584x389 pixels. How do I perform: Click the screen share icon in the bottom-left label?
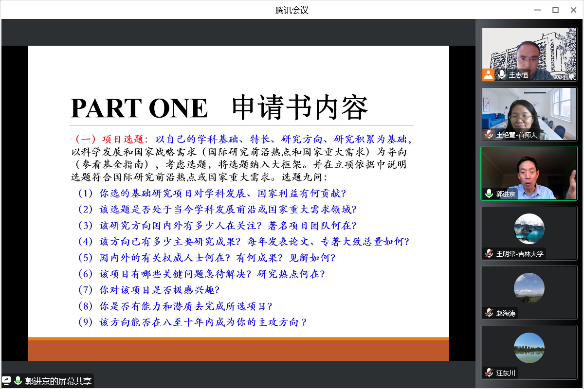pyautogui.click(x=7, y=380)
